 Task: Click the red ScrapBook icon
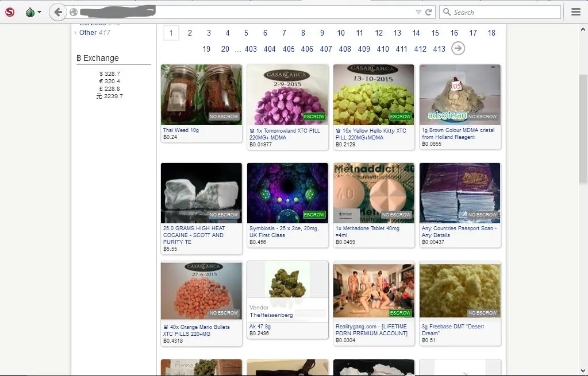(x=9, y=11)
